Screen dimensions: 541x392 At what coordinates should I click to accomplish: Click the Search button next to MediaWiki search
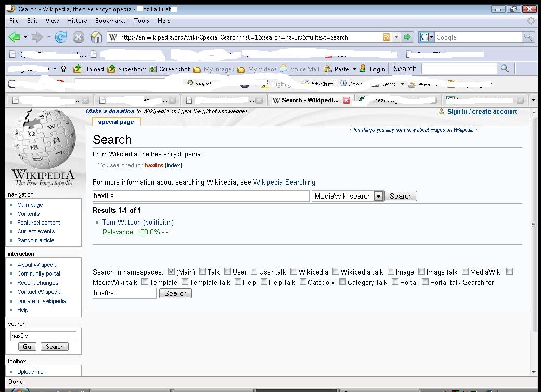[x=401, y=196]
